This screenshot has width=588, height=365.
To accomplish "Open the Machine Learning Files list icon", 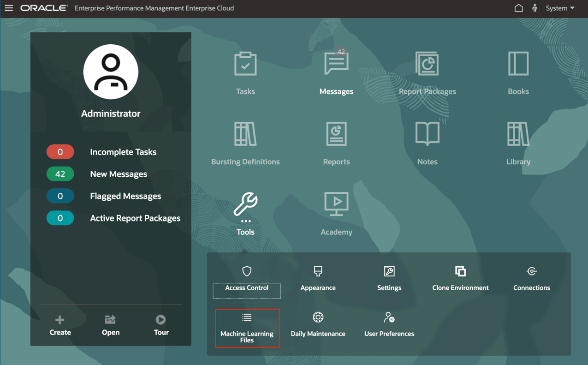I will [247, 317].
